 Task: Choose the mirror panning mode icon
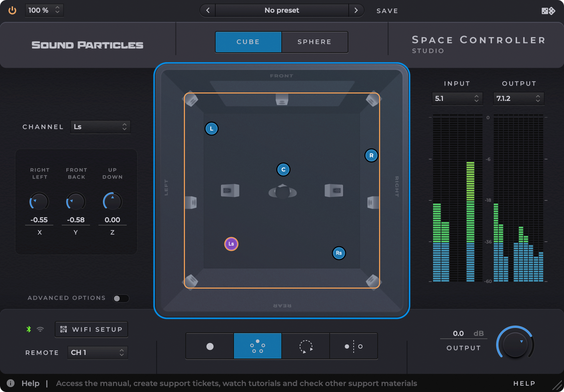click(x=354, y=346)
